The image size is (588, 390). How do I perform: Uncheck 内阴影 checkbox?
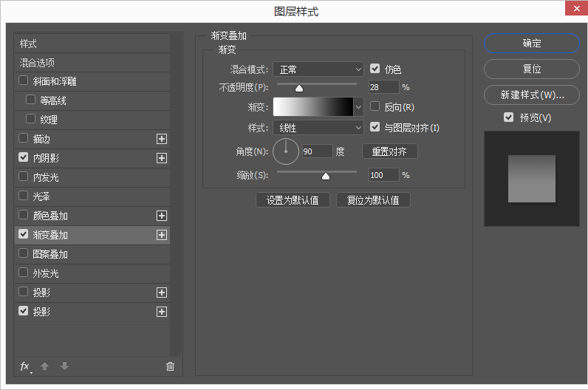point(23,157)
